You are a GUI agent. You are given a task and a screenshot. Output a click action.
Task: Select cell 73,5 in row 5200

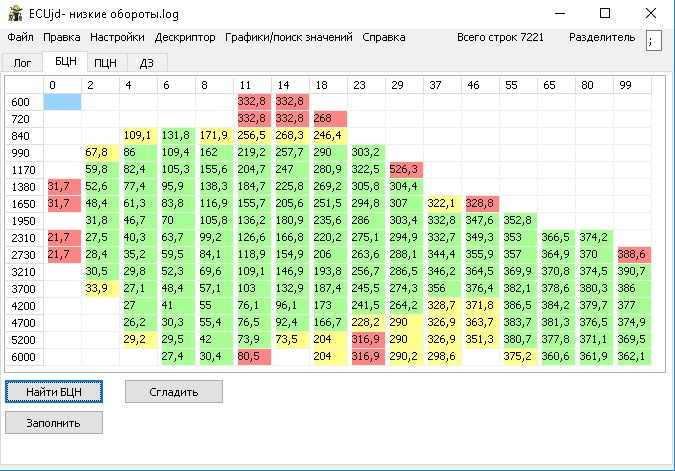[x=291, y=340]
